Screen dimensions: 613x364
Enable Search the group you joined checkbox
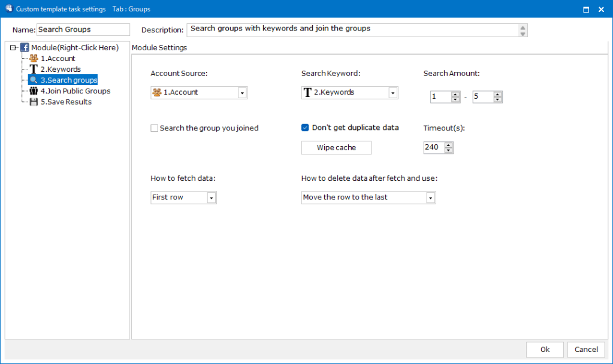155,128
